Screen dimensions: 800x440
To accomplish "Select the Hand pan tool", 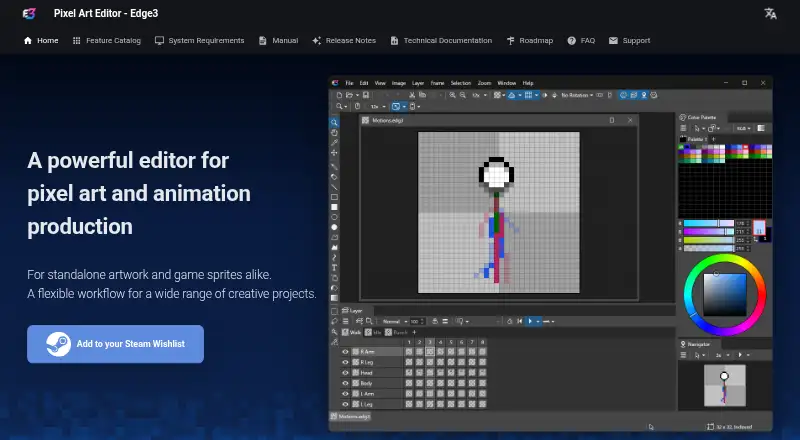I will click(334, 133).
